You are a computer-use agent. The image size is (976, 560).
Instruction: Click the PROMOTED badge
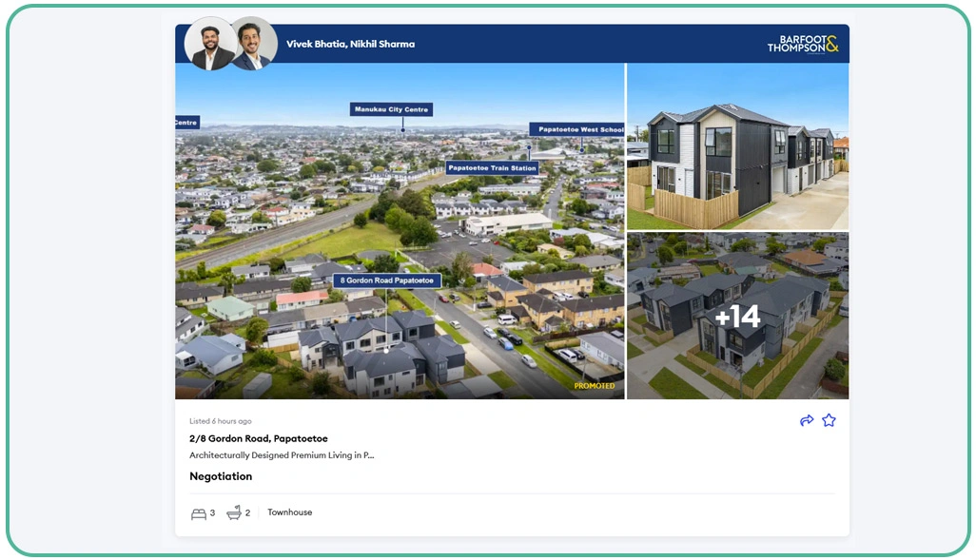tap(594, 386)
